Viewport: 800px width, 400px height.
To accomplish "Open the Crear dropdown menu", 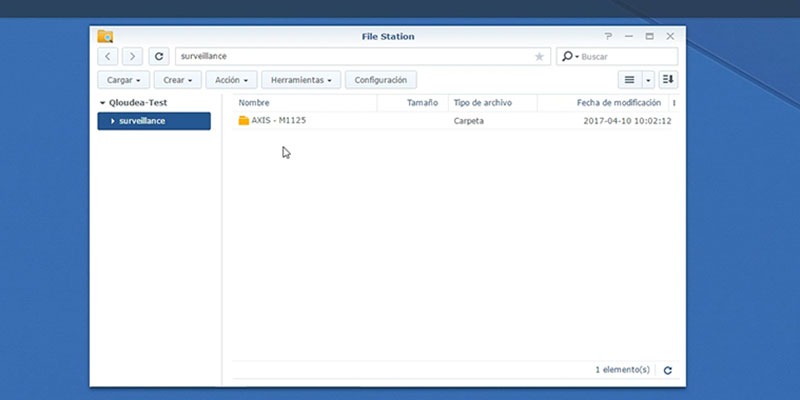I will (178, 80).
